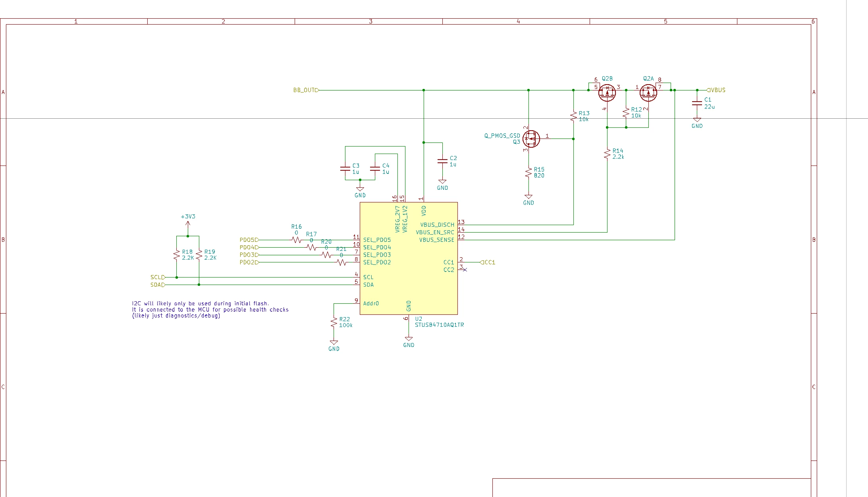Select resistor R14 symbol

click(607, 154)
